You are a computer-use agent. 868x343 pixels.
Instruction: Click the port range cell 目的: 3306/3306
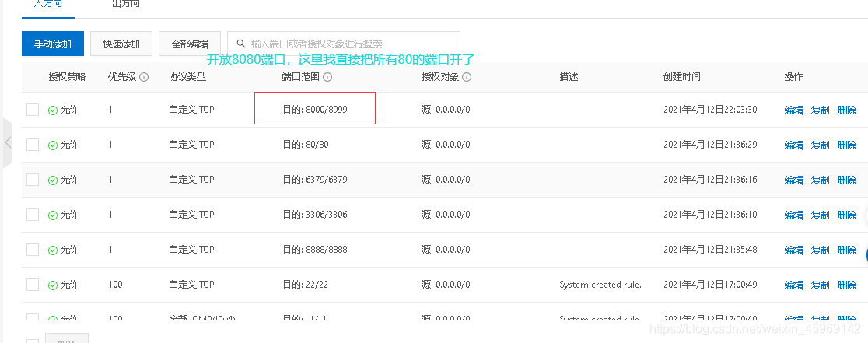click(315, 214)
